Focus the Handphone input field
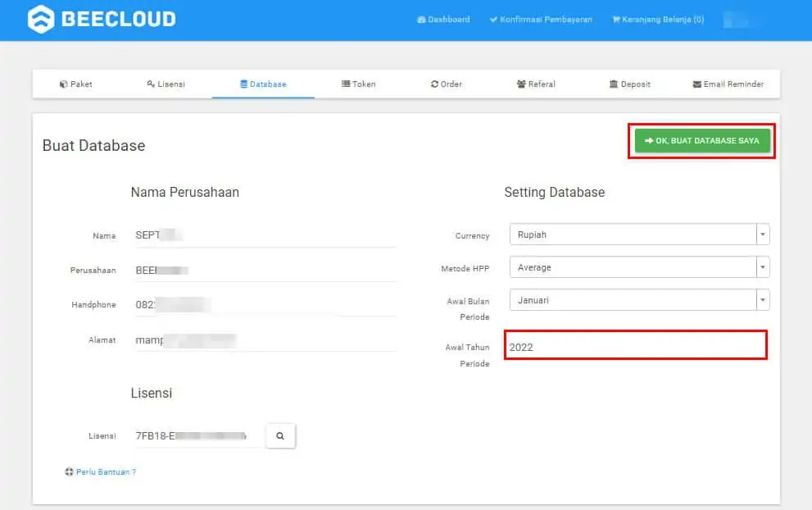The image size is (812, 510). pyautogui.click(x=265, y=305)
